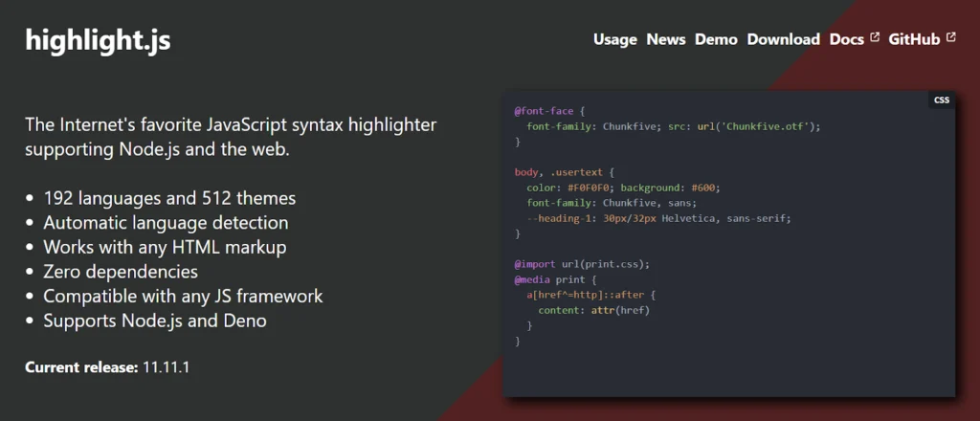Go to the News section
The image size is (980, 421).
[x=666, y=39]
